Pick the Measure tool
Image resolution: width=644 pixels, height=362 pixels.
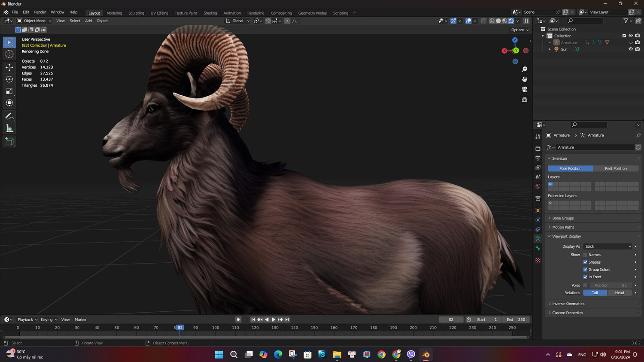pyautogui.click(x=9, y=128)
